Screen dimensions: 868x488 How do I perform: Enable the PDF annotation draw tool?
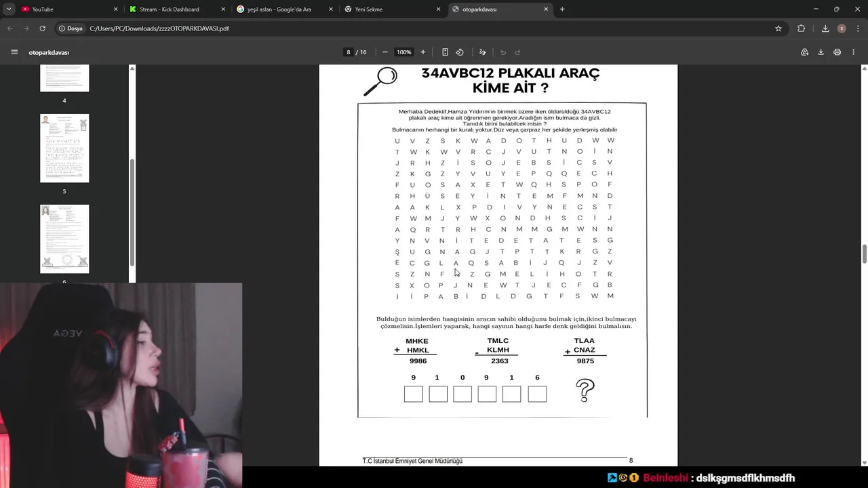pyautogui.click(x=483, y=52)
